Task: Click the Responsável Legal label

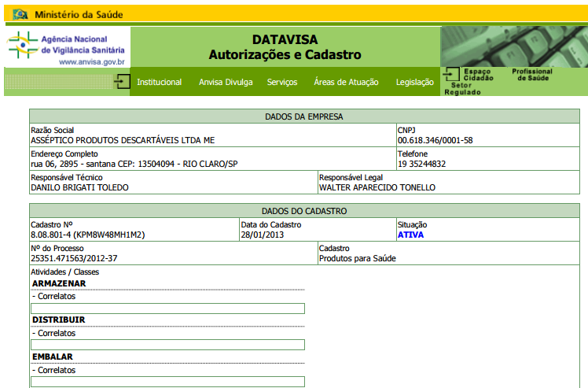Action: (351, 178)
